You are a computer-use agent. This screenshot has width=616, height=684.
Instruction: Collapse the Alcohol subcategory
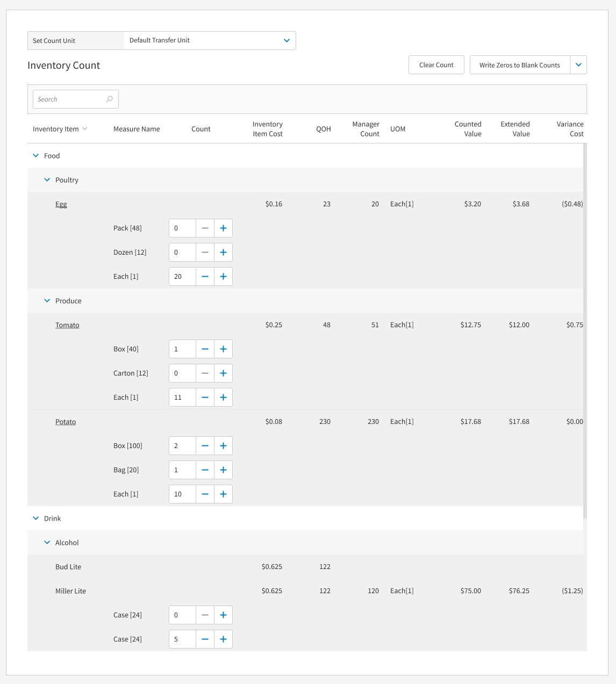[x=47, y=542]
